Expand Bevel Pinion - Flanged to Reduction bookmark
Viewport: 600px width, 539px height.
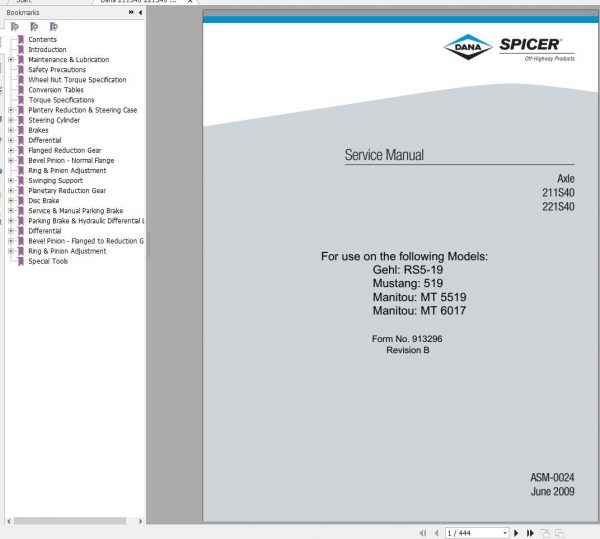[x=11, y=241]
